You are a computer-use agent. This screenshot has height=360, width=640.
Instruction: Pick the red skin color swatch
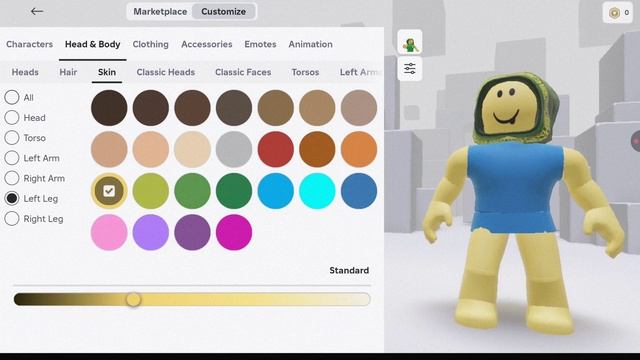[276, 149]
